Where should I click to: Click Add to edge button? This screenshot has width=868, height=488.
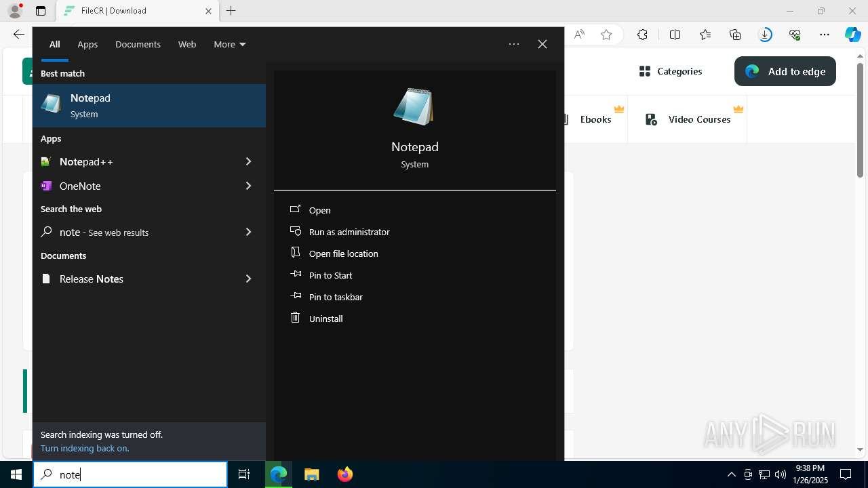point(785,71)
